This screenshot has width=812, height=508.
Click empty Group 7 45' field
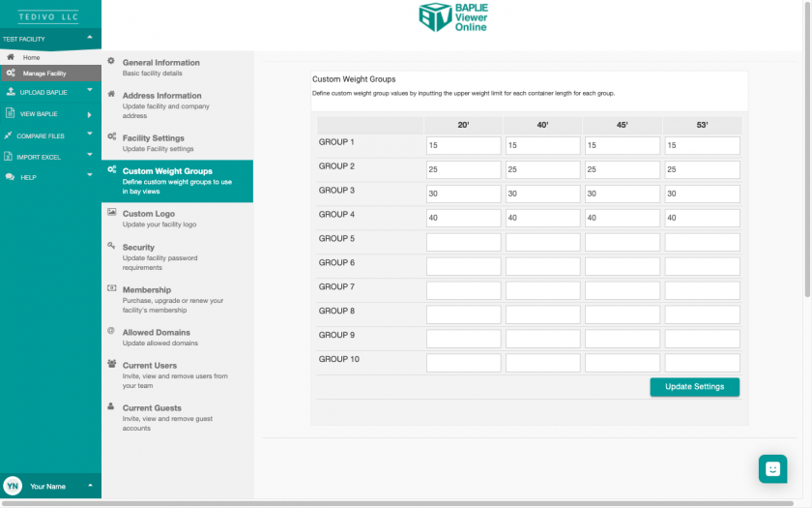pos(623,290)
